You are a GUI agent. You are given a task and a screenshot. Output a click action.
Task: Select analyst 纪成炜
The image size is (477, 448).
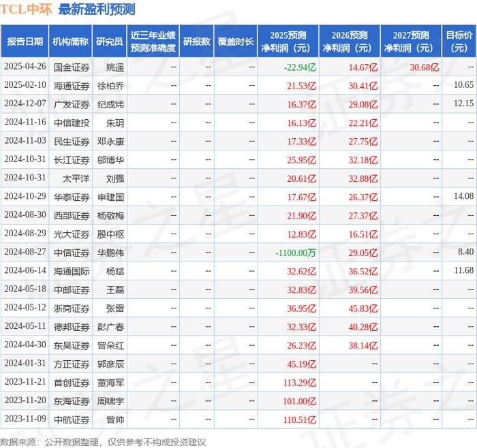click(x=110, y=104)
